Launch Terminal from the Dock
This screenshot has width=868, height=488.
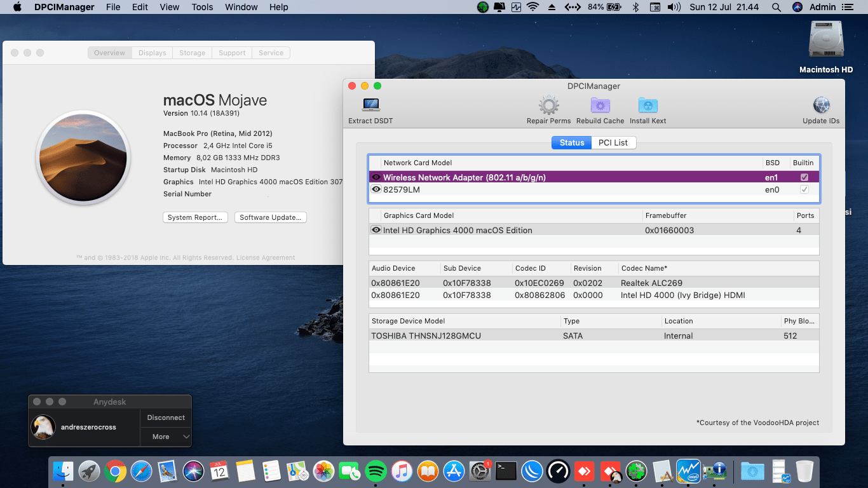coord(506,471)
